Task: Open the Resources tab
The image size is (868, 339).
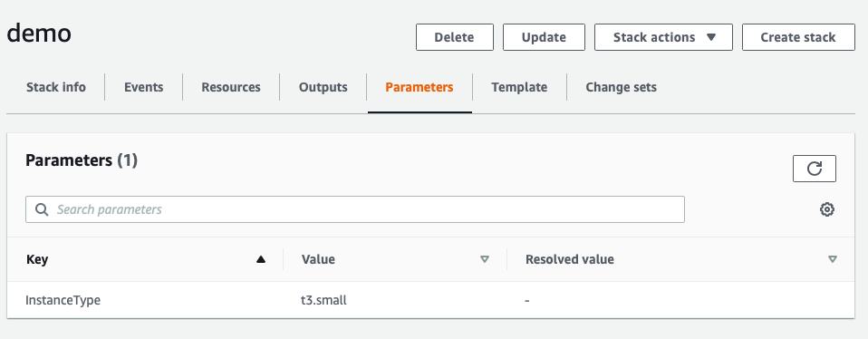Action: coord(231,87)
